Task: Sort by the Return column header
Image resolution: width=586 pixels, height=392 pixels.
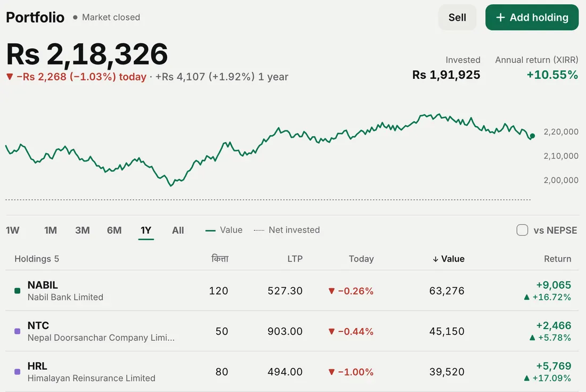Action: (x=557, y=259)
